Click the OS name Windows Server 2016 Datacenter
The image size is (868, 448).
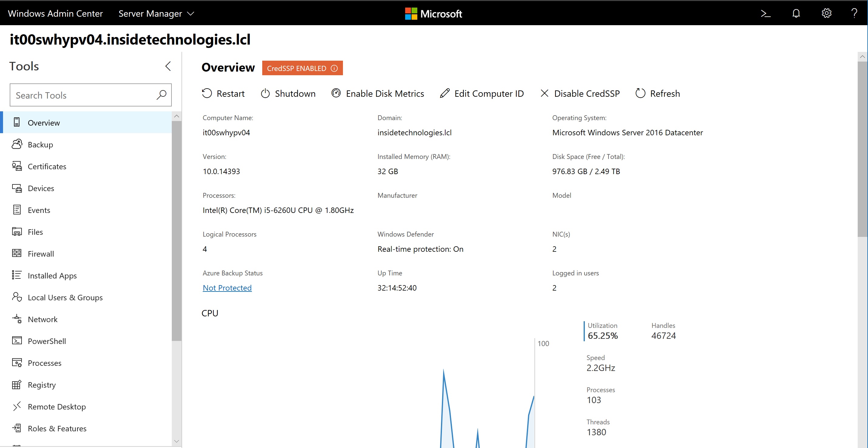[x=627, y=132]
